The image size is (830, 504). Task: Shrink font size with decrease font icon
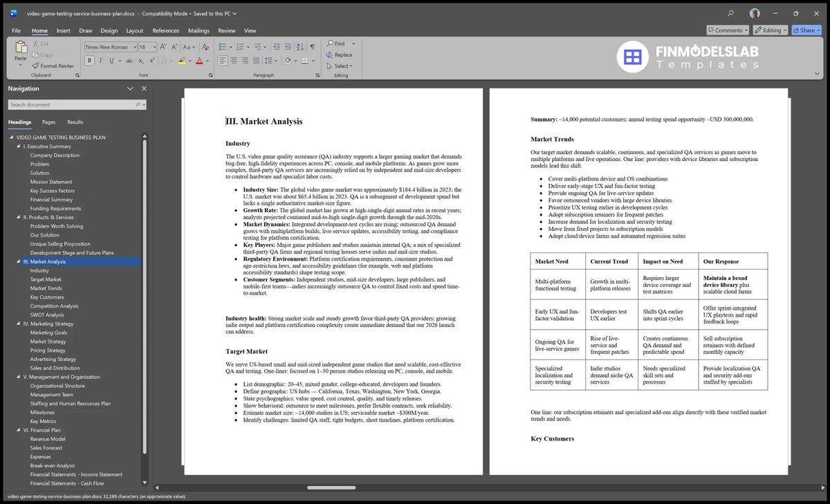point(174,47)
